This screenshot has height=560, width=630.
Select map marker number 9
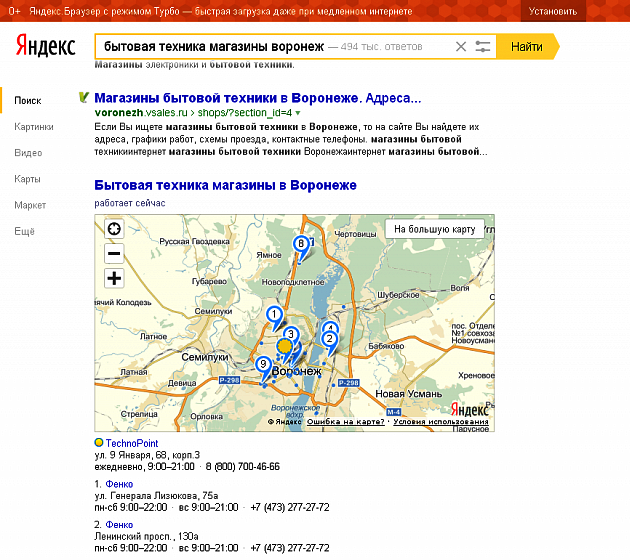[x=263, y=366]
